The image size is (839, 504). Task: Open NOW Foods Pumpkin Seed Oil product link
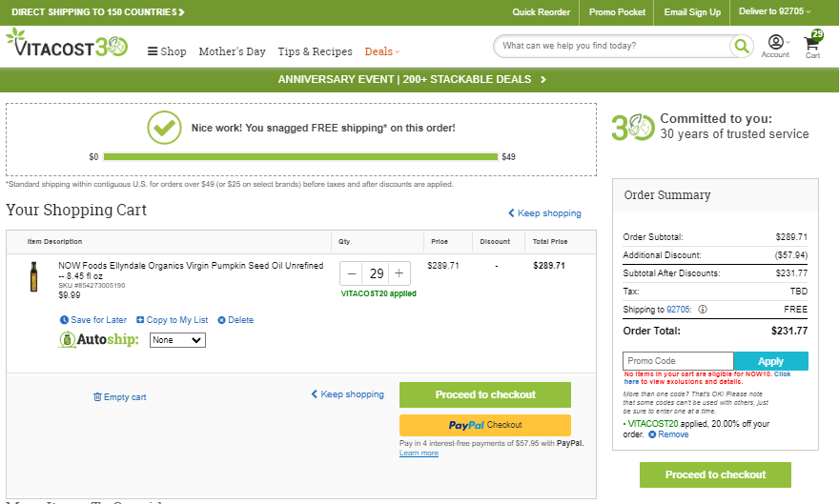coord(191,271)
